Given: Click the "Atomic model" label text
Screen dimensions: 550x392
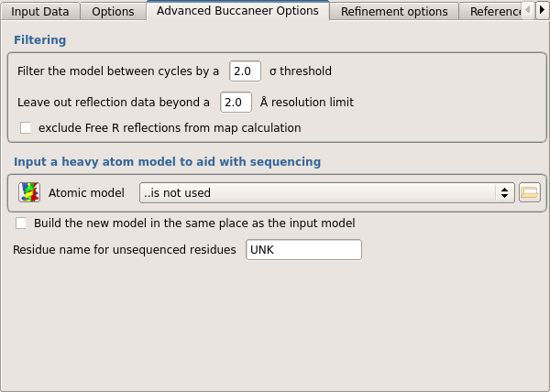Looking at the screenshot, I should [x=86, y=192].
